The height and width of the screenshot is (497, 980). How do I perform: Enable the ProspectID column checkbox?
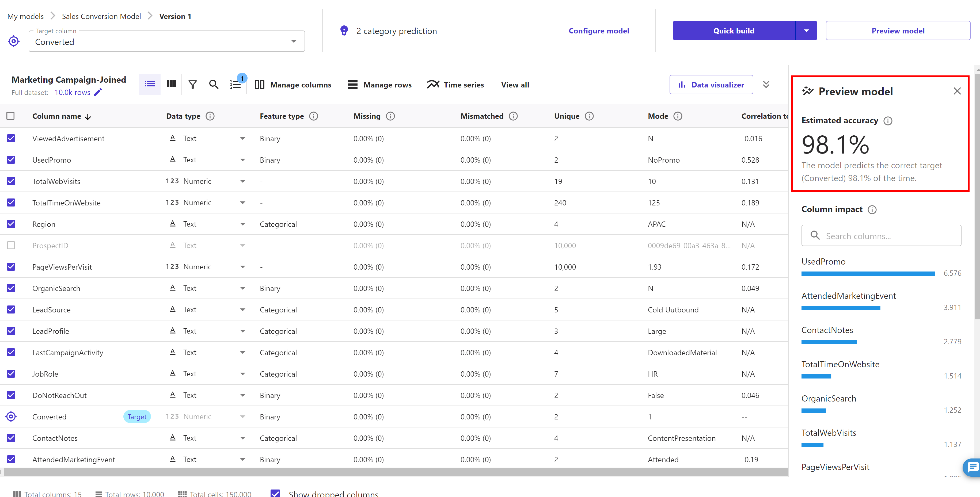point(11,245)
